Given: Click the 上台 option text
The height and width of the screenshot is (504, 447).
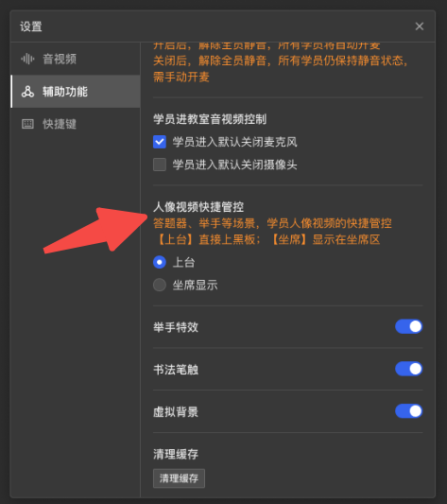Looking at the screenshot, I should point(184,262).
